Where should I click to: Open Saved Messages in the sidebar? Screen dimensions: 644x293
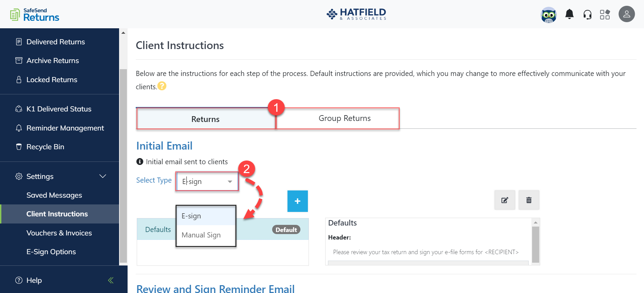click(54, 195)
